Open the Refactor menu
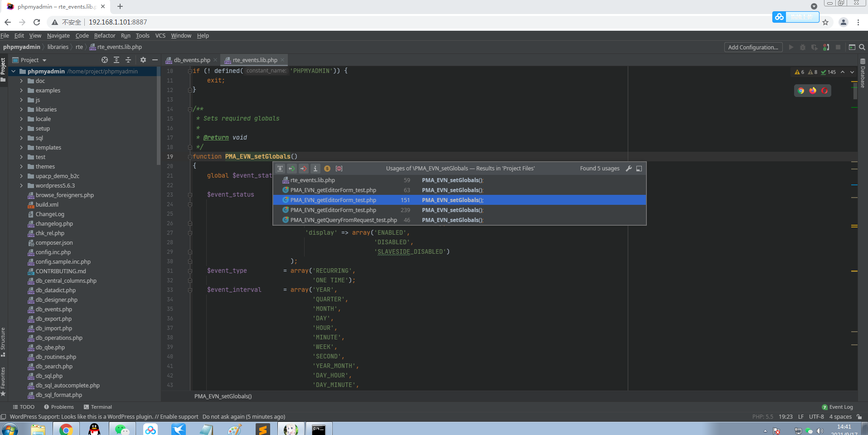Image resolution: width=868 pixels, height=435 pixels. (x=105, y=36)
